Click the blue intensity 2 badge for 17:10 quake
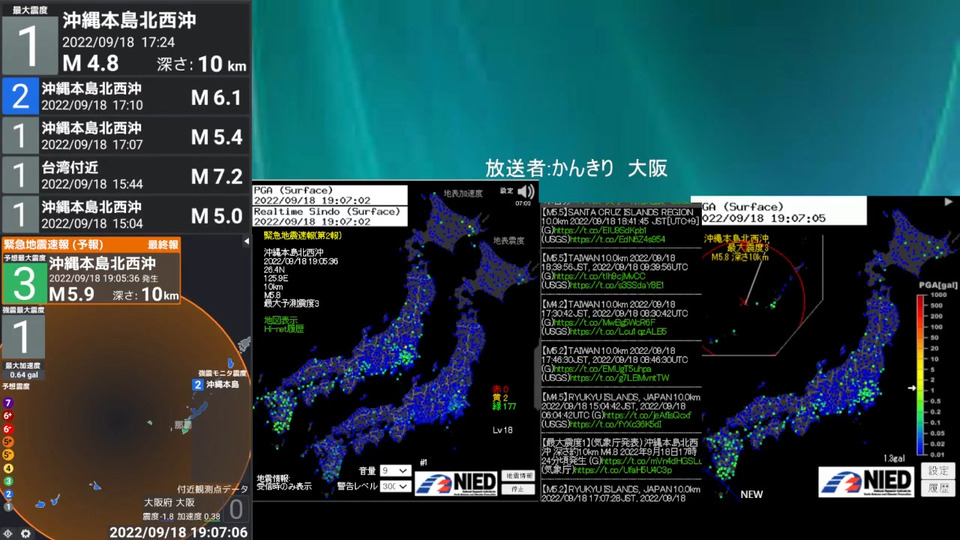 20,96
